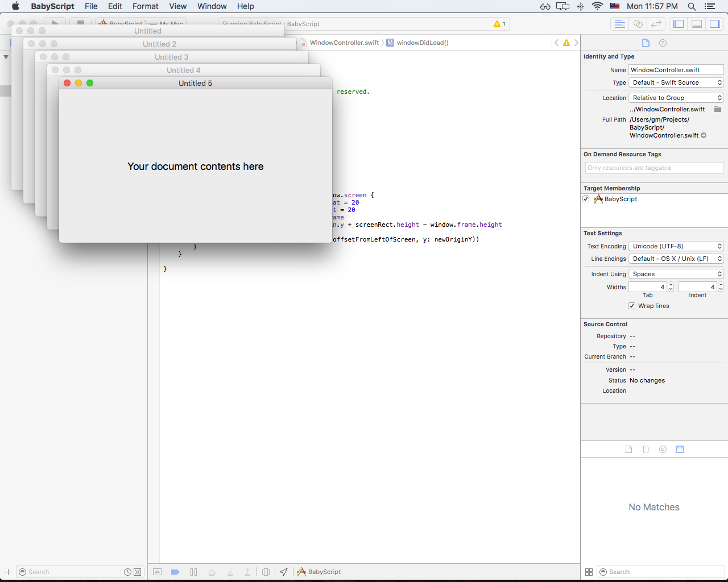Uncheck the Wrap lines checkbox

[x=632, y=306]
